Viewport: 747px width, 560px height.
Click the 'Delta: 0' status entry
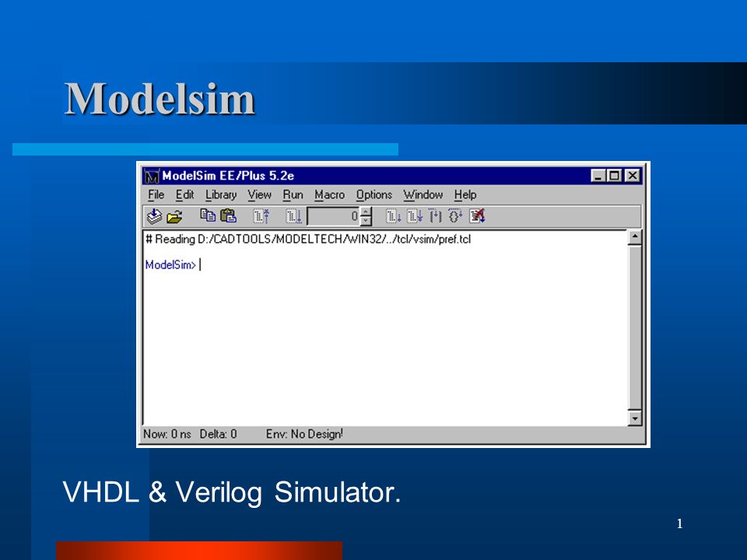tap(218, 434)
